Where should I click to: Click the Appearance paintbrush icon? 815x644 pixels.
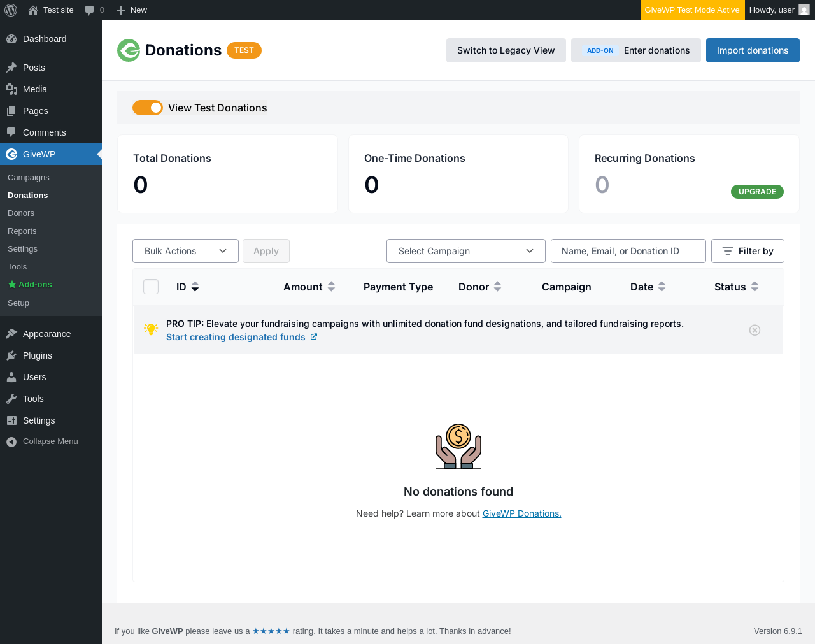tap(11, 334)
